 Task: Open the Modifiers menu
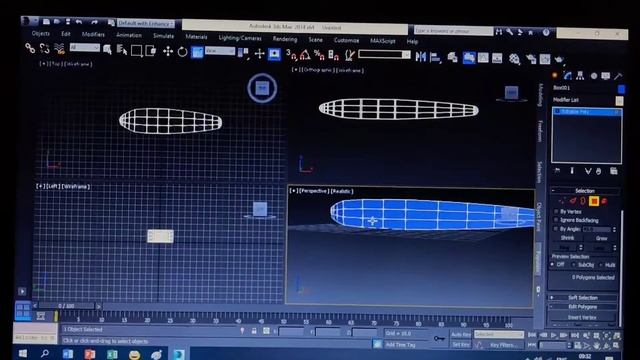[93, 34]
